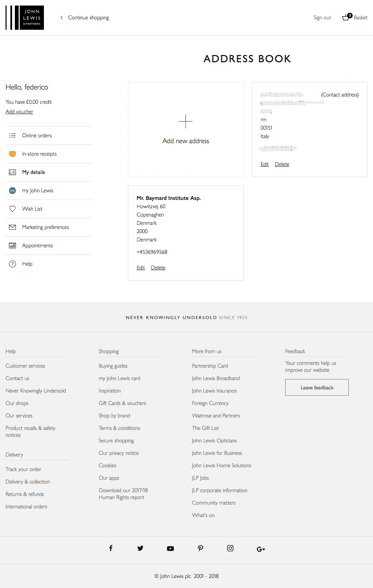
Task: Edit the Baymard Institute Denmark address
Action: (x=141, y=268)
